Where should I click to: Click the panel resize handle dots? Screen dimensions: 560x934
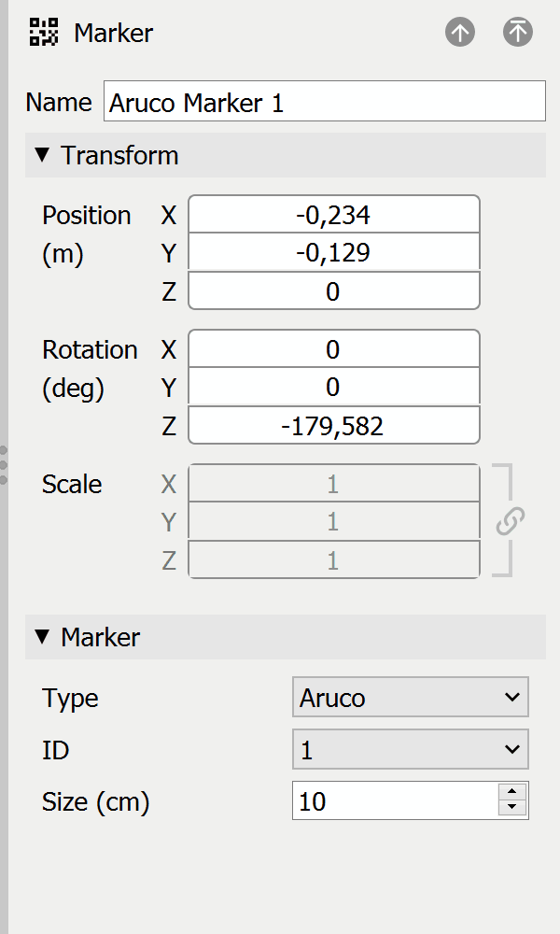4,464
